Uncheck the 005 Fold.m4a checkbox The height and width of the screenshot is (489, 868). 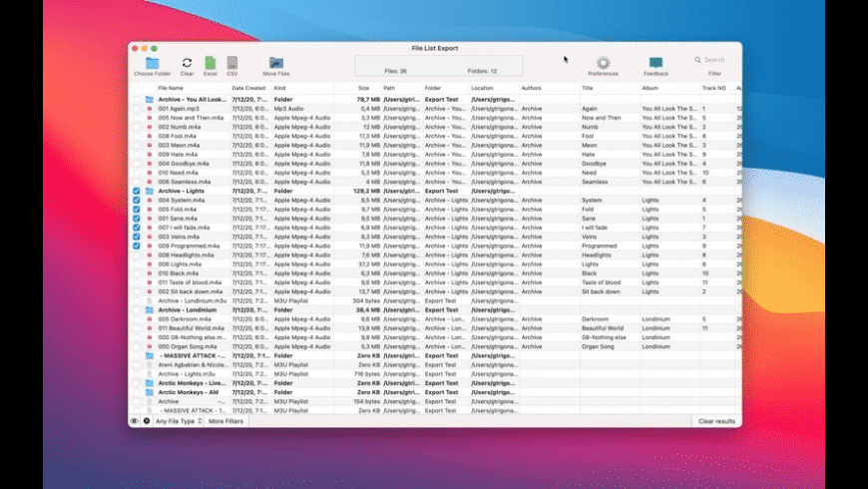(136, 210)
